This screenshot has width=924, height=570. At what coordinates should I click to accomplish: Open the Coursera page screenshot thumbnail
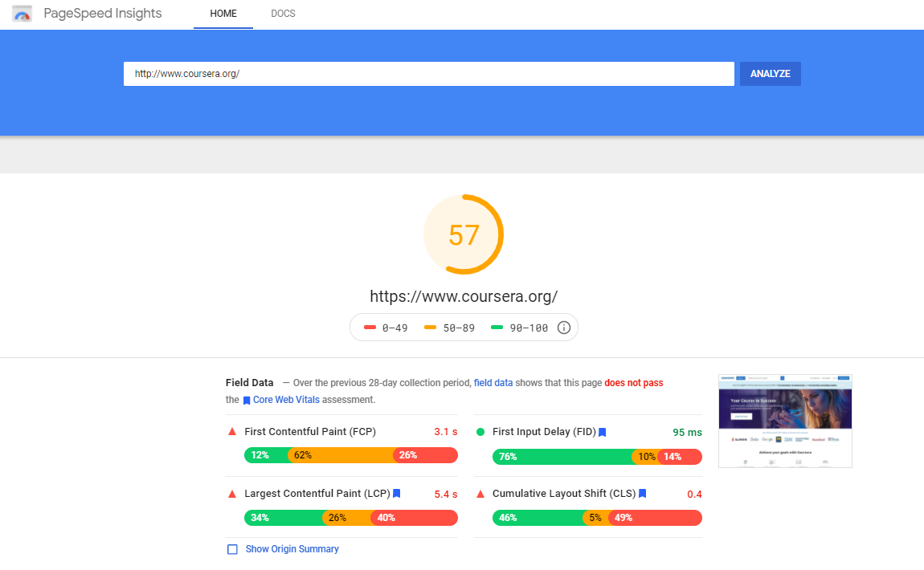coord(785,421)
